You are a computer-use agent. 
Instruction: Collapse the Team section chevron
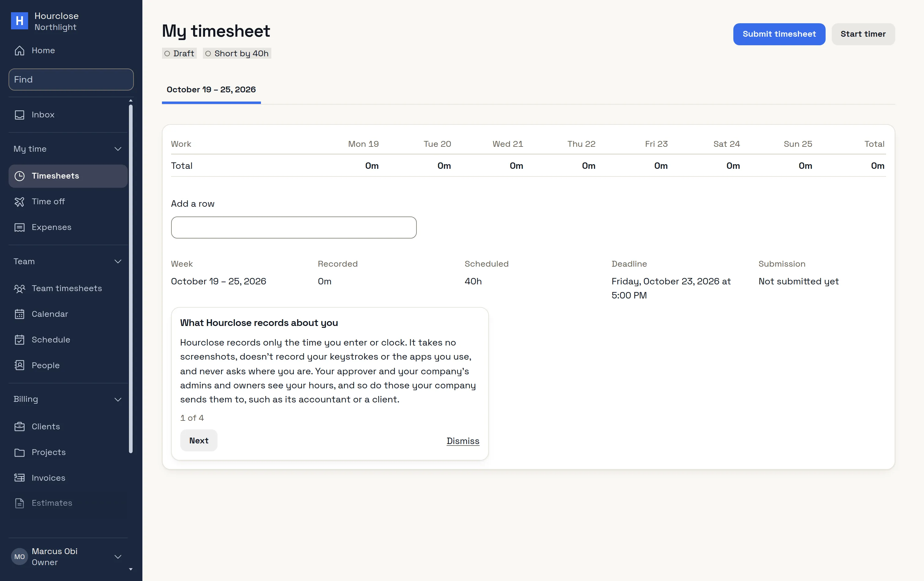tap(118, 261)
